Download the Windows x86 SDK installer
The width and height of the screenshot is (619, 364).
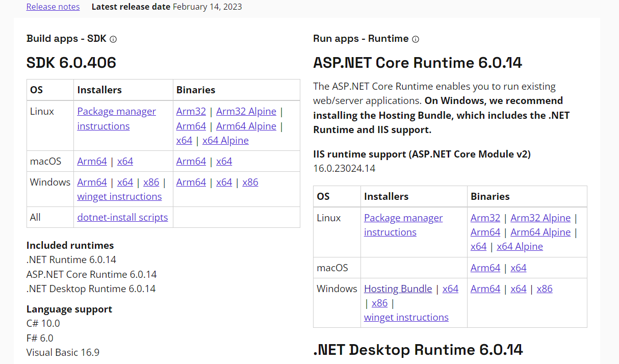[x=151, y=181]
